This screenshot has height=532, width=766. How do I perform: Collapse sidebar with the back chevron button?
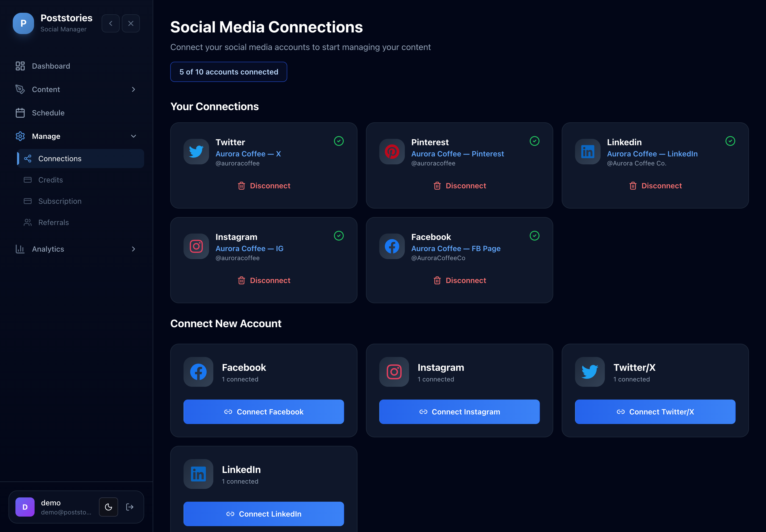point(111,23)
